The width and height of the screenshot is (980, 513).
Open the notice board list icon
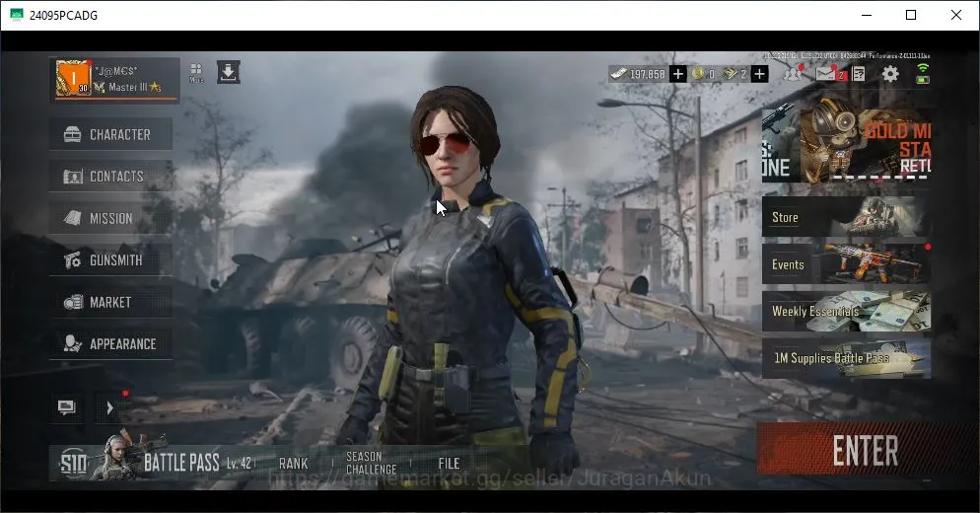tap(859, 74)
